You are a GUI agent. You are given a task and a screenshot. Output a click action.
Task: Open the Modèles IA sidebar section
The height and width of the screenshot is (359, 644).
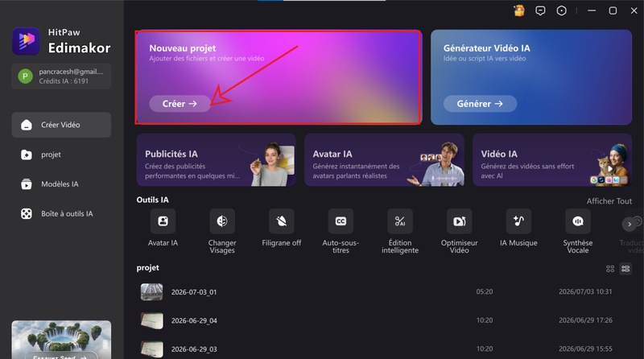(61, 184)
